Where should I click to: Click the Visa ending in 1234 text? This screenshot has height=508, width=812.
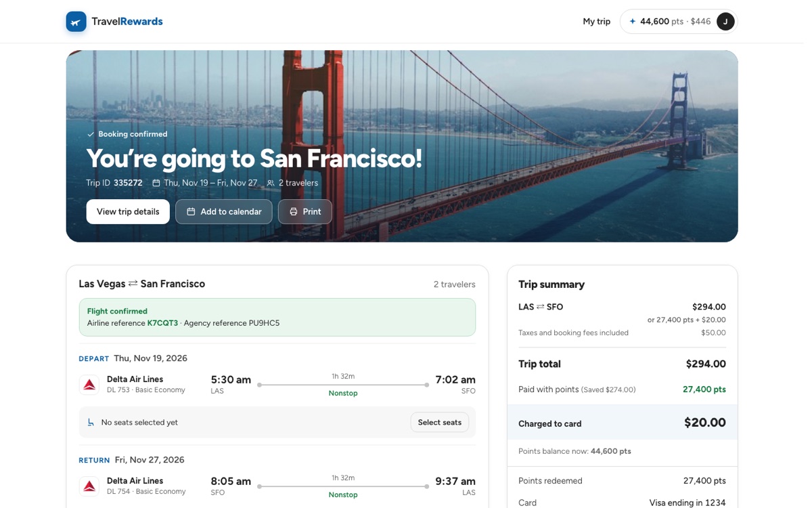click(687, 503)
